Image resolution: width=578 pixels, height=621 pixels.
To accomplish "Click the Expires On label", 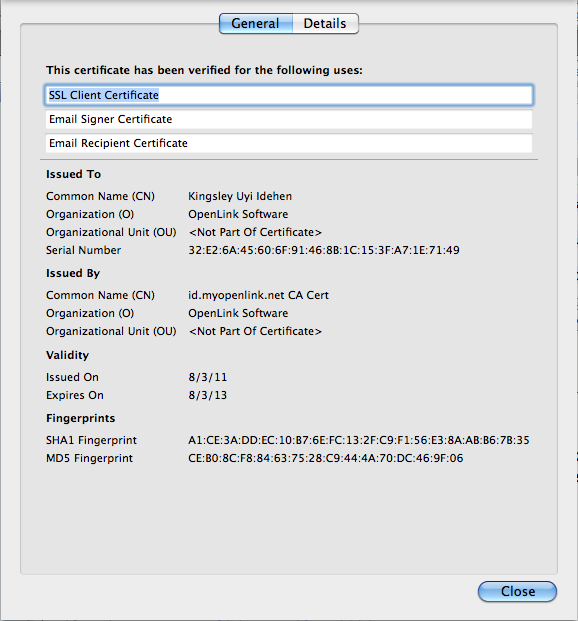I will click(x=75, y=395).
